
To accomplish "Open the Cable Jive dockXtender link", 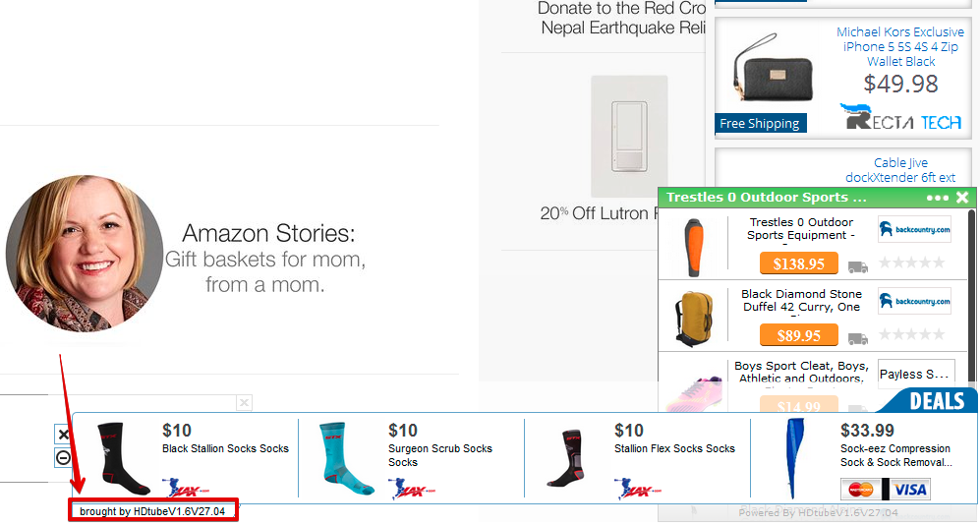I will [900, 170].
